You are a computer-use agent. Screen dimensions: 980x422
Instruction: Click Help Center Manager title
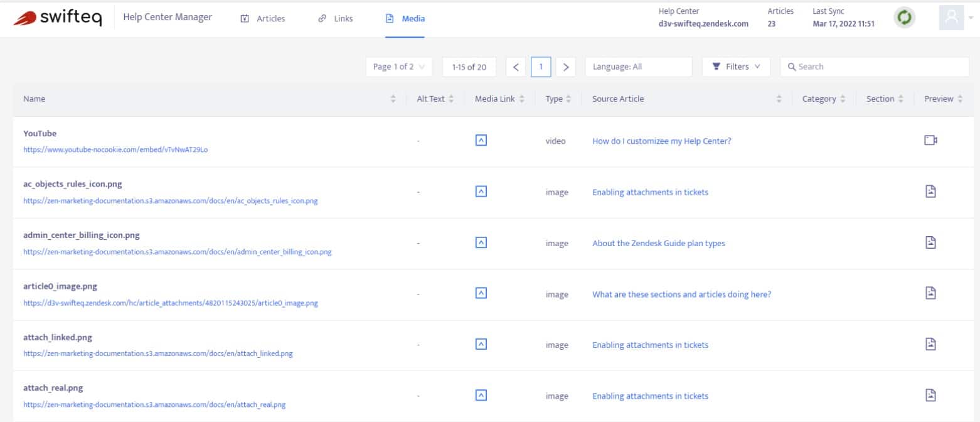[x=168, y=18]
